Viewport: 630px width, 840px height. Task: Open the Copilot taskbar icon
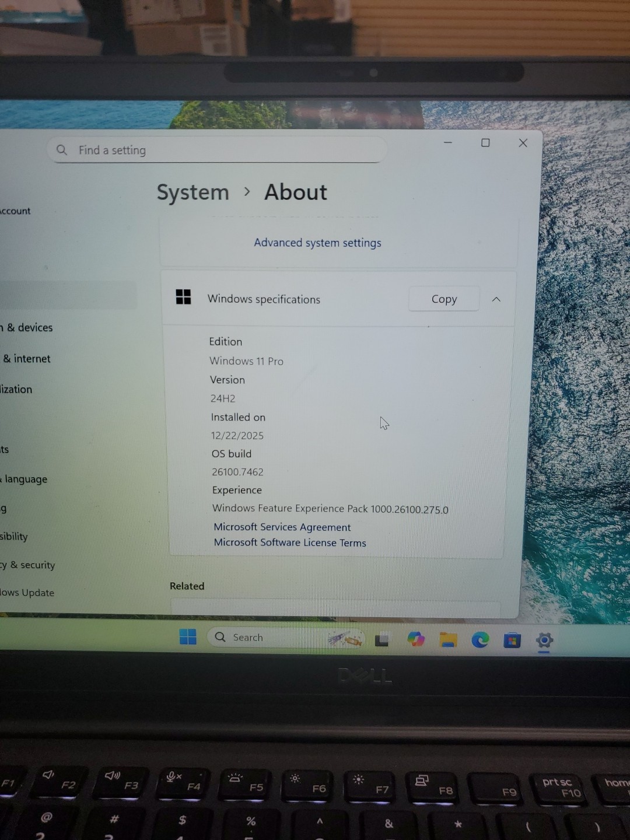[416, 639]
